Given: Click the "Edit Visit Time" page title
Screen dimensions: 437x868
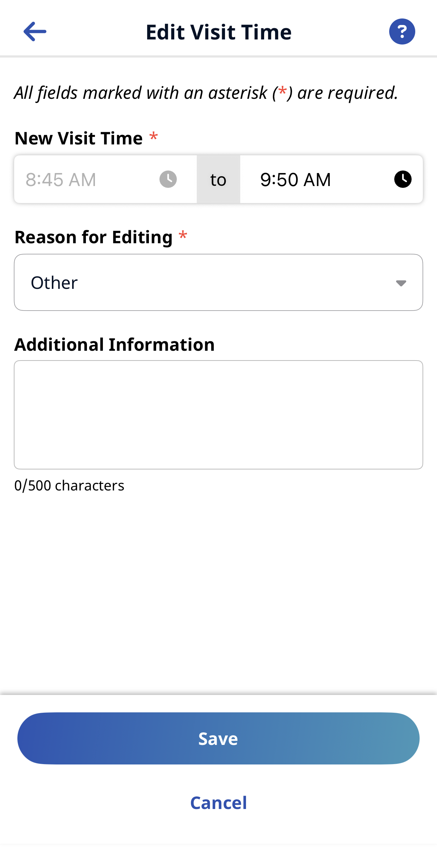Looking at the screenshot, I should pos(218,32).
